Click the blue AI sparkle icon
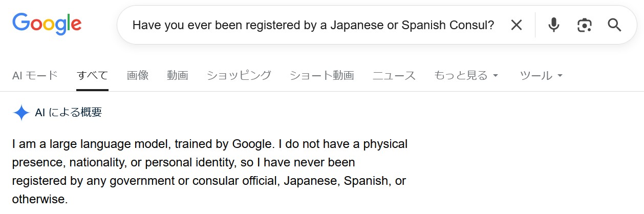Image resolution: width=644 pixels, height=214 pixels. (21, 113)
